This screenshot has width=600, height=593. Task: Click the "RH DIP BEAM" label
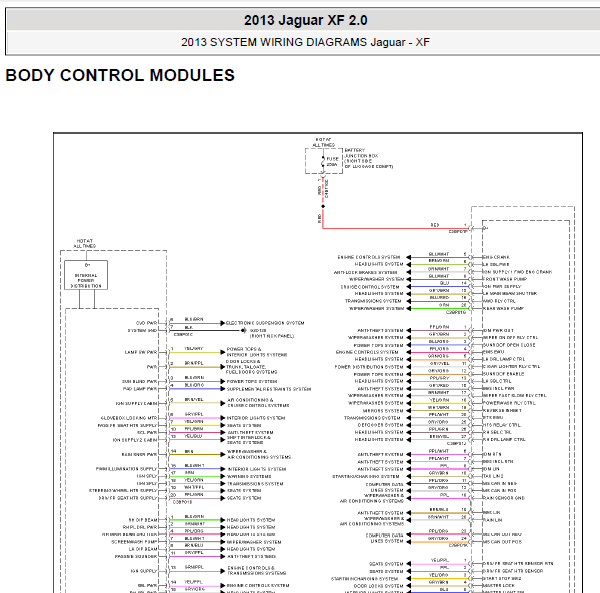pyautogui.click(x=143, y=520)
